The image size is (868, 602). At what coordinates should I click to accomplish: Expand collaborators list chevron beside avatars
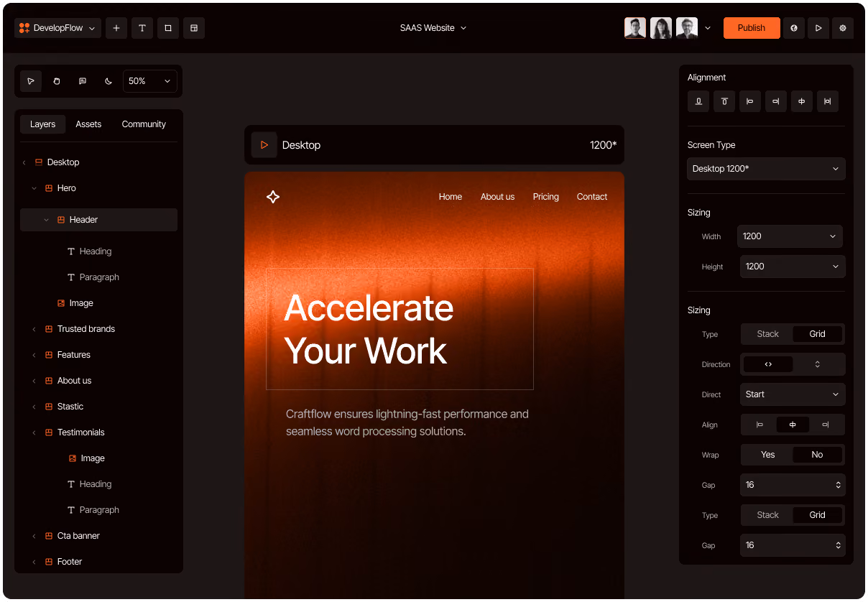(x=708, y=28)
